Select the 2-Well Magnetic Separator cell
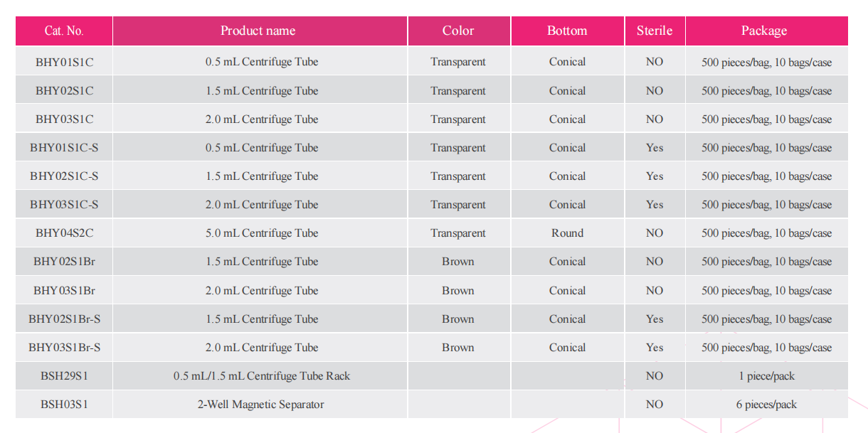868x433 pixels. [x=260, y=405]
